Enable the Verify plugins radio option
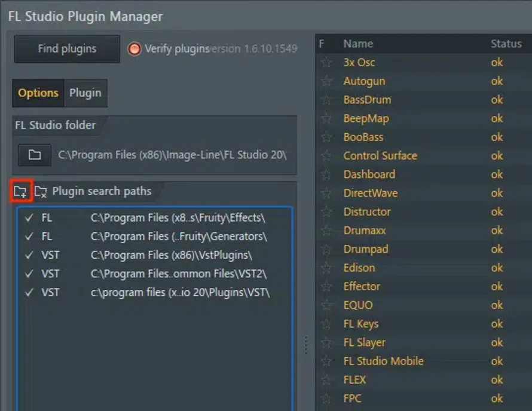 coord(134,49)
